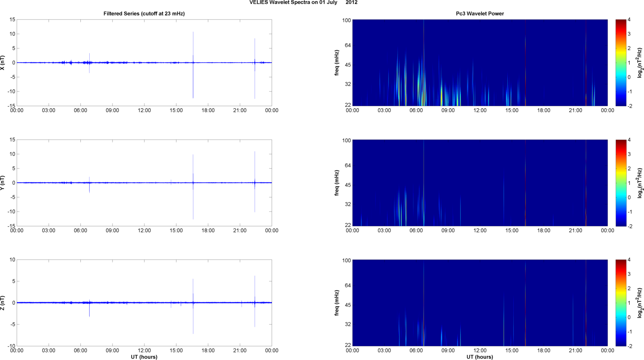This screenshot has width=644, height=360.
Task: Click the '12:00' tick under the X series plot
Action: [x=144, y=110]
